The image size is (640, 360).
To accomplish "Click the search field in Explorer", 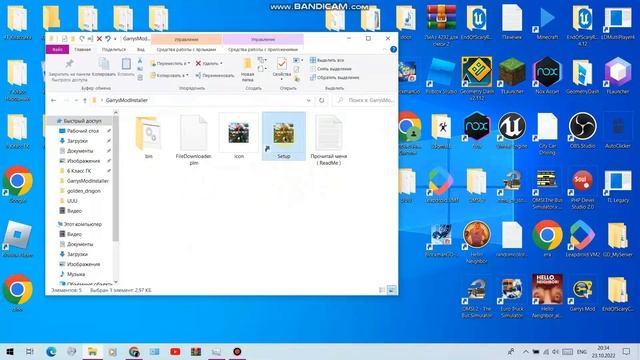I will [364, 100].
